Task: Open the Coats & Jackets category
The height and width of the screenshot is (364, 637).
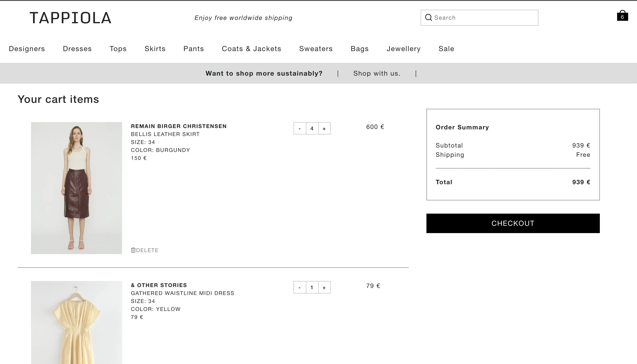Action: point(251,48)
